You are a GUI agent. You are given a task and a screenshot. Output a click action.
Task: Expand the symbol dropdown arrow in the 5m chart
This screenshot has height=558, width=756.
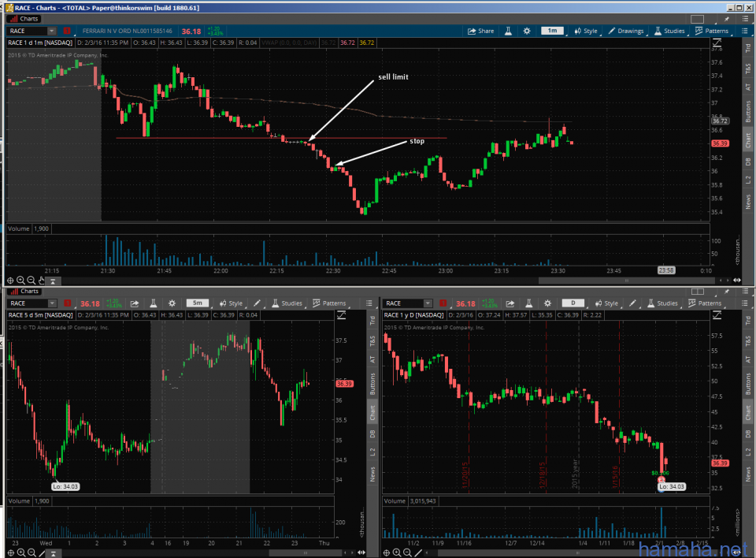pyautogui.click(x=52, y=303)
